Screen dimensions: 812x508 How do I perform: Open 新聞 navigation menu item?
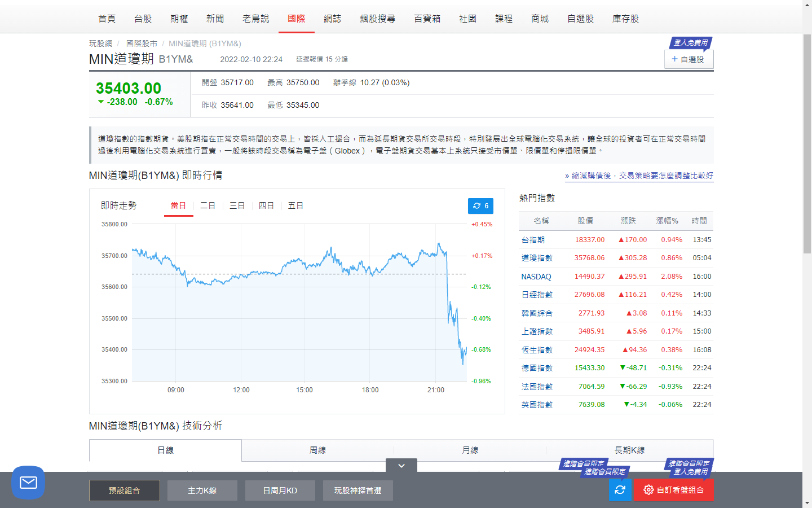click(x=215, y=19)
